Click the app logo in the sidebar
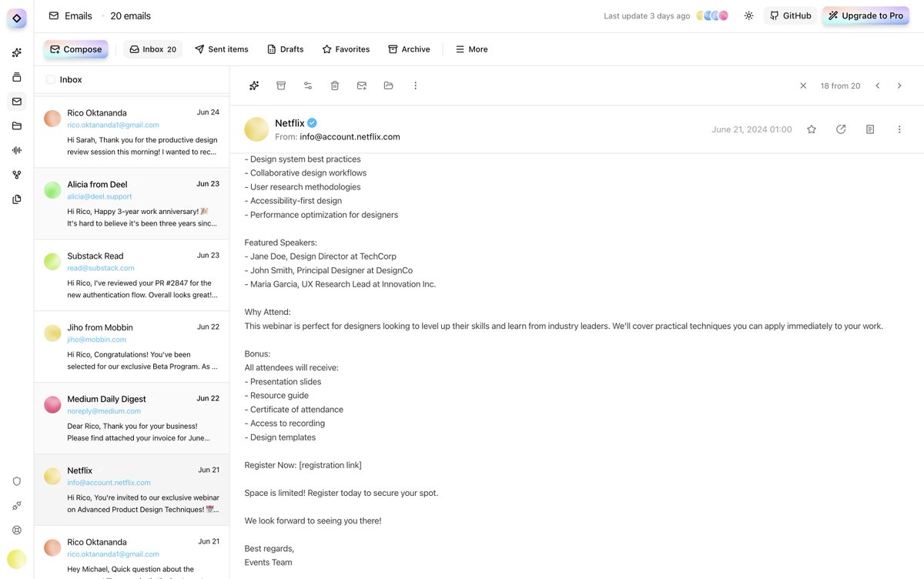This screenshot has height=579, width=924. pos(17,18)
